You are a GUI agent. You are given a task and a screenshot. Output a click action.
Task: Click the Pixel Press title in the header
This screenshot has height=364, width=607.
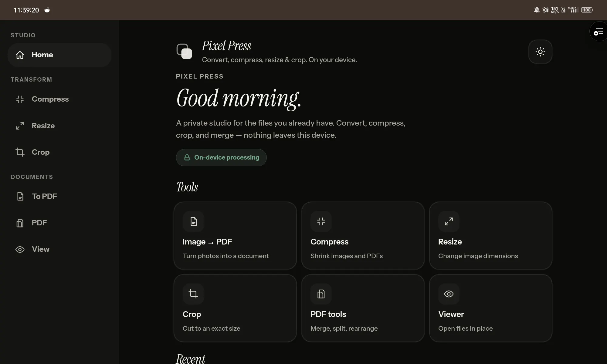point(227,46)
